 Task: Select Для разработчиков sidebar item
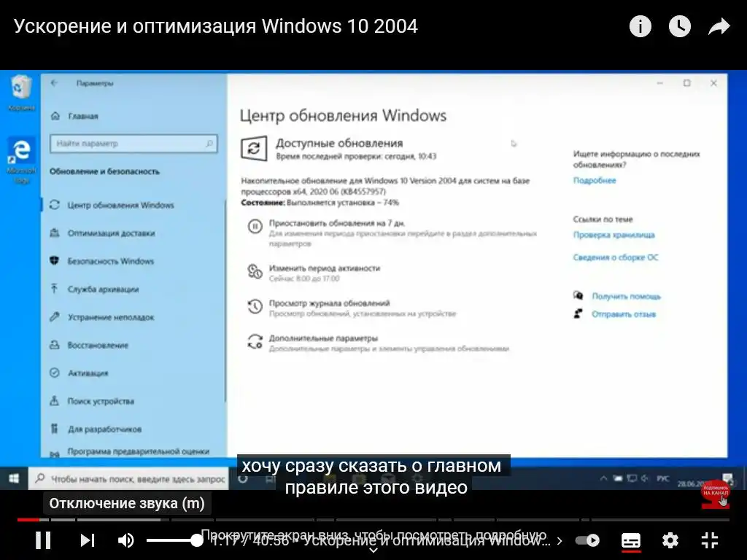(104, 429)
